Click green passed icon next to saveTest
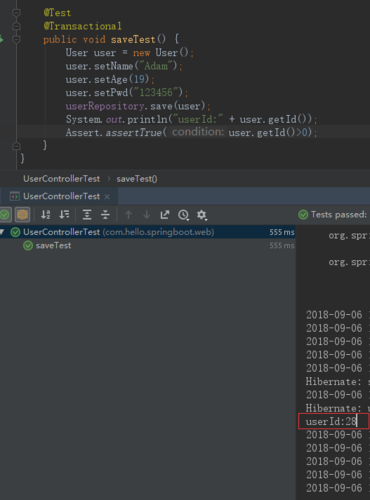The height and width of the screenshot is (500, 370). (x=28, y=246)
